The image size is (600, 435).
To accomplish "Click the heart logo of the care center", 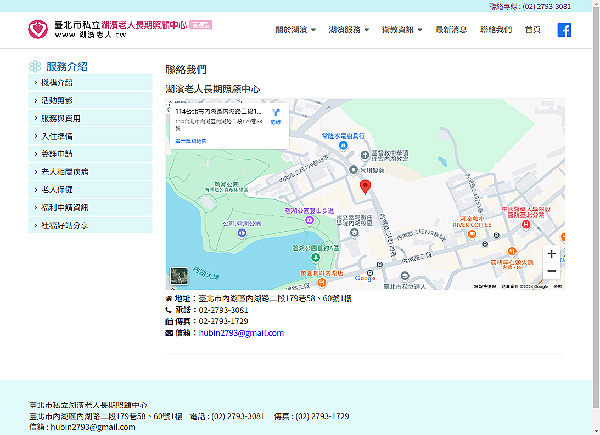I will click(38, 29).
